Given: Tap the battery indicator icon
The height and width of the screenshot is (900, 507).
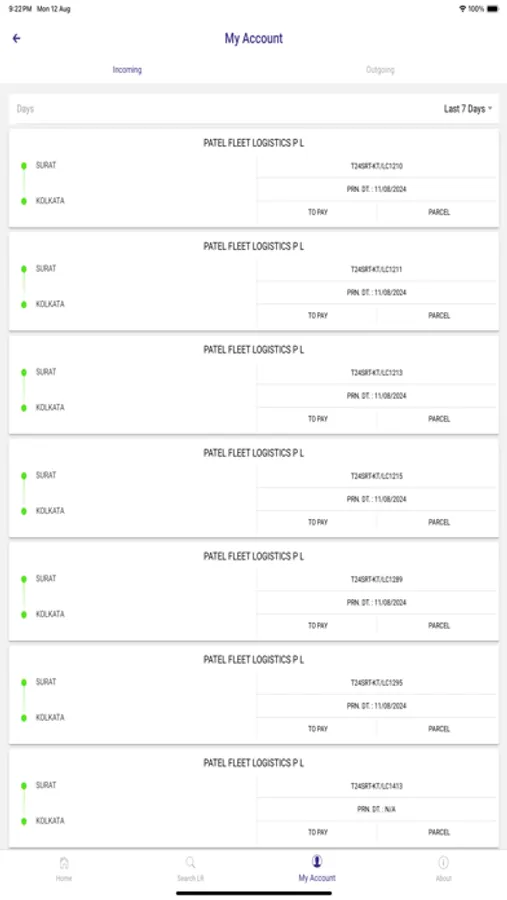Looking at the screenshot, I should (493, 9).
